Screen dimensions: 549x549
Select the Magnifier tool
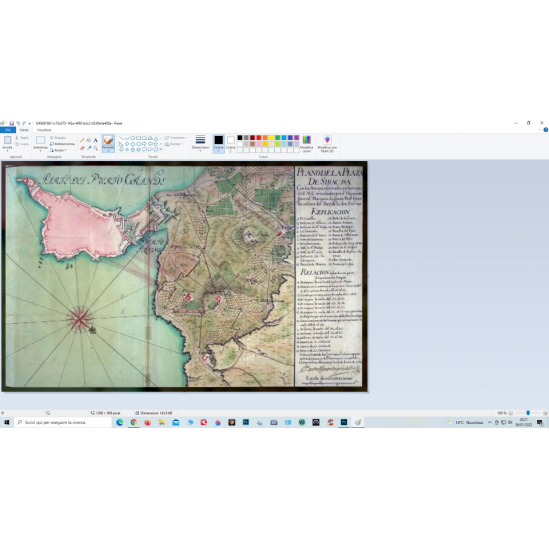click(95, 148)
